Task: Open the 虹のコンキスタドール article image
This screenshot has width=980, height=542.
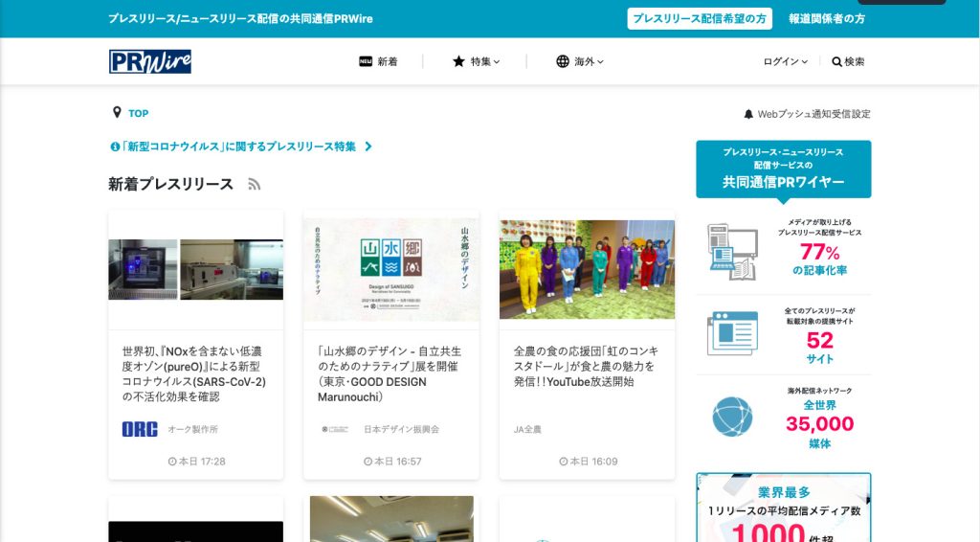Action: click(x=587, y=270)
